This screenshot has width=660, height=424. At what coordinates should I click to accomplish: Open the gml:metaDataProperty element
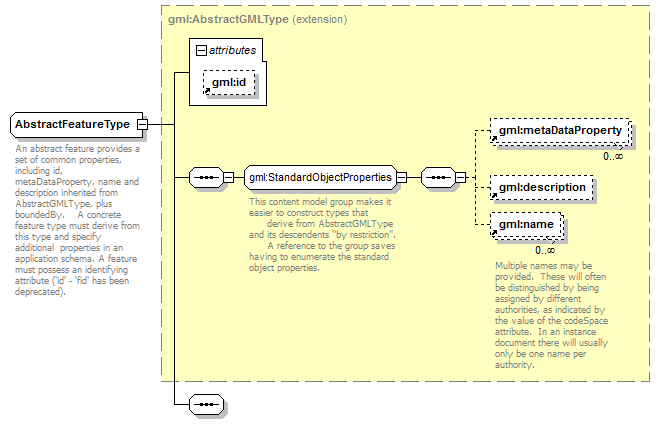click(x=560, y=131)
